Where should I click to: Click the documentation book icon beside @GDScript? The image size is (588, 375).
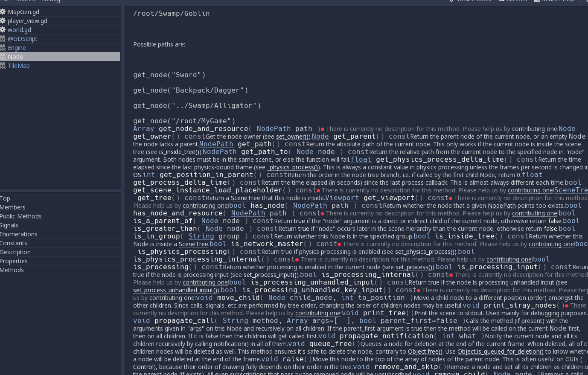(3, 38)
